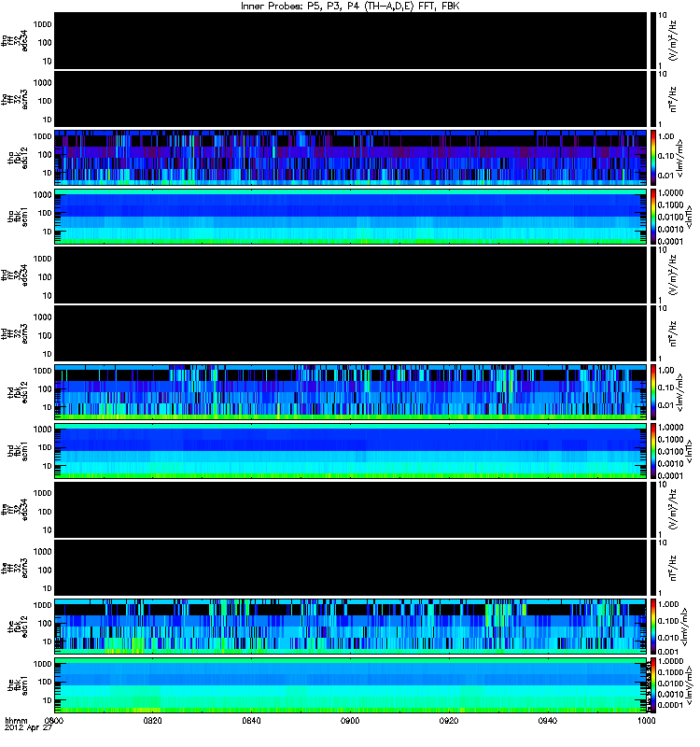Click the 'thd fff 32 edc34' panel label

tap(14, 275)
